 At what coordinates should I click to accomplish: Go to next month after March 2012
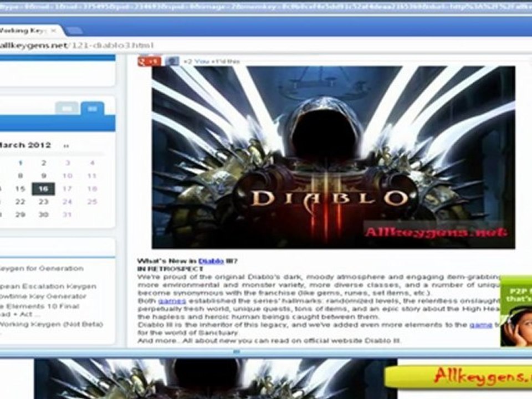[66, 146]
